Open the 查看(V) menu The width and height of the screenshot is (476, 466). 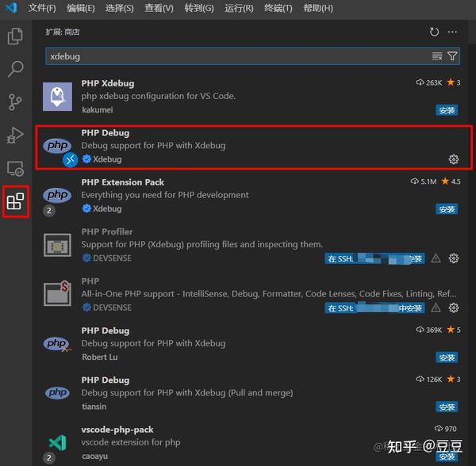point(159,8)
